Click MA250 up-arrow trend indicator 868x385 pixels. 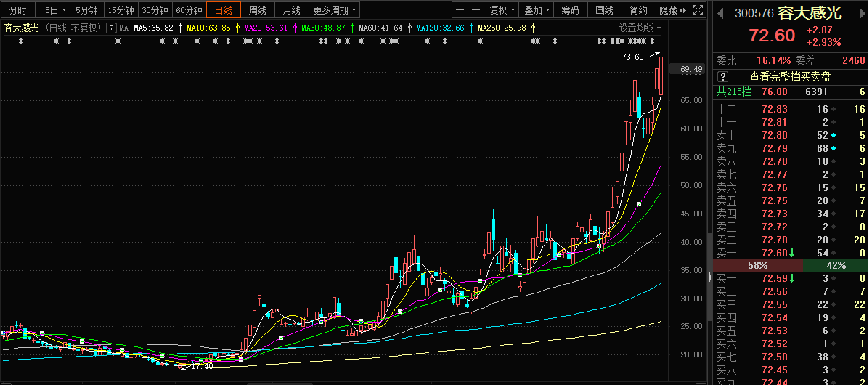point(533,28)
